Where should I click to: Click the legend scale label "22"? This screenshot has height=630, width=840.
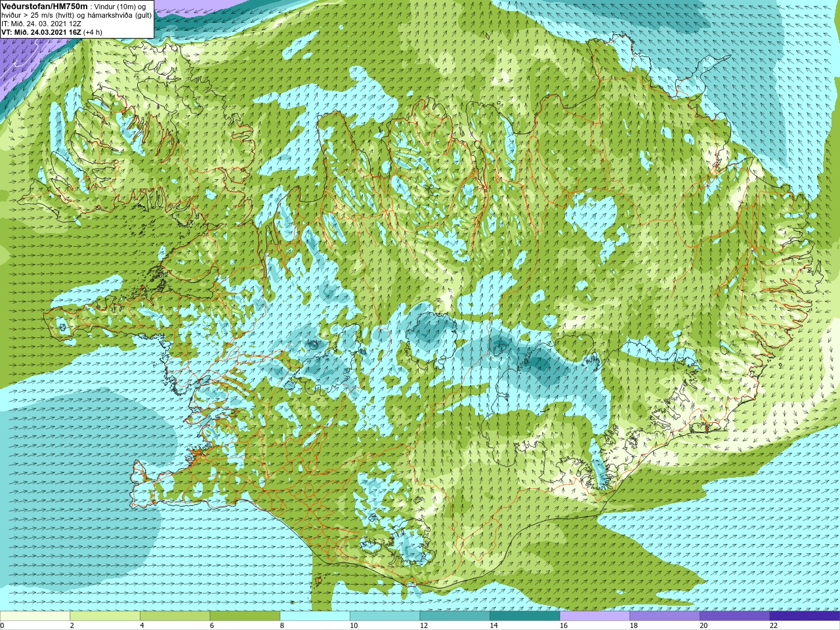[x=773, y=625]
